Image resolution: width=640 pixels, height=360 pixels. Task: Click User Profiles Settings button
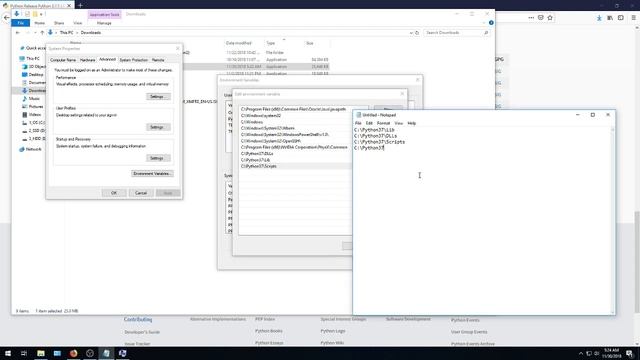158,127
